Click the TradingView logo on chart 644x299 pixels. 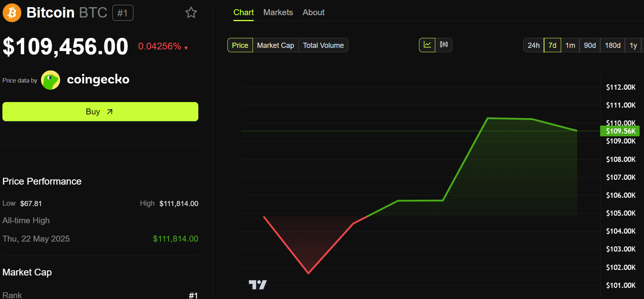click(258, 285)
